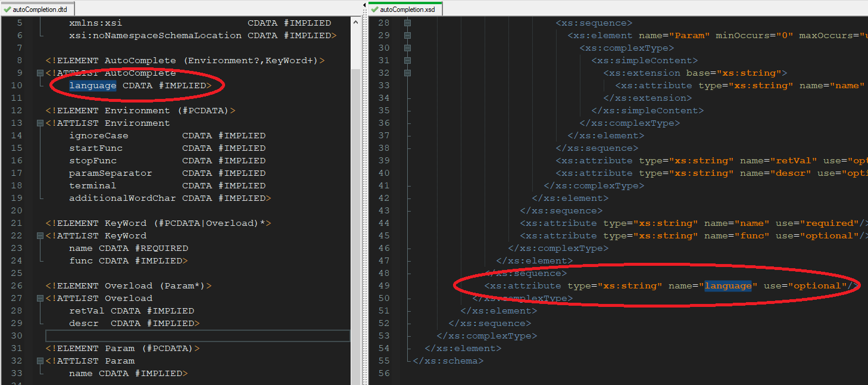Click the scroll-up arrow on the left editor pane
This screenshot has width=868, height=385.
click(x=357, y=23)
